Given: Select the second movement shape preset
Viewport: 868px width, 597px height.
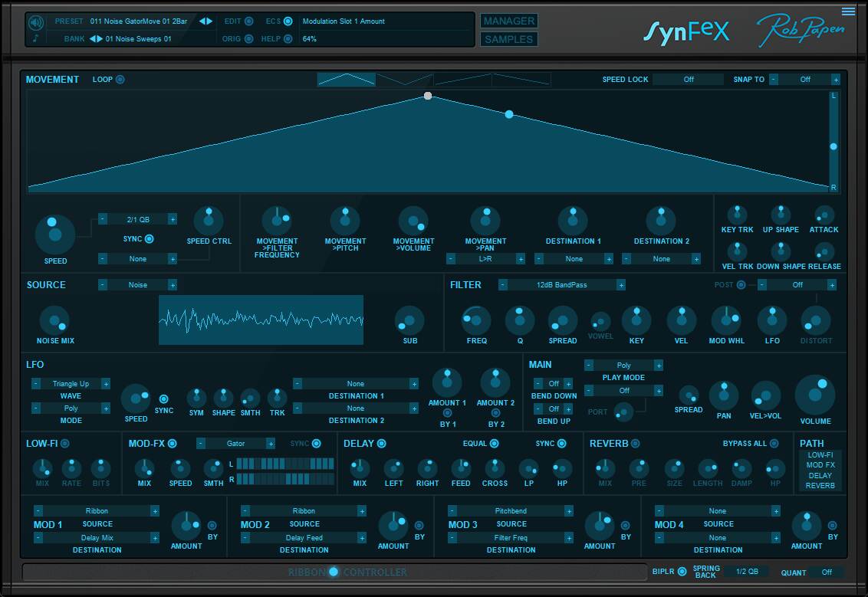Looking at the screenshot, I should (x=404, y=78).
